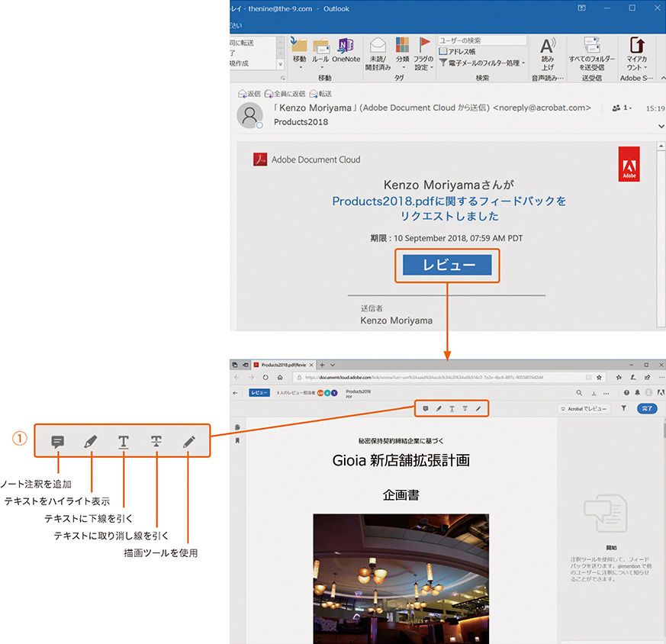This screenshot has width=666, height=644.
Task: Collapse the Outlook ribbon with chevron
Action: click(x=663, y=78)
